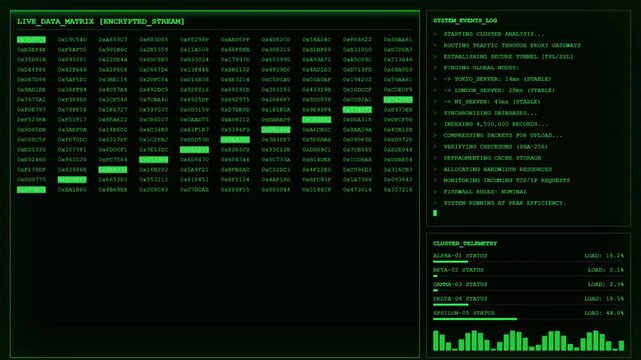The image size is (641, 360).
Task: Click log entry SYNCHRONIZING DATABASES...
Action: pos(490,113)
